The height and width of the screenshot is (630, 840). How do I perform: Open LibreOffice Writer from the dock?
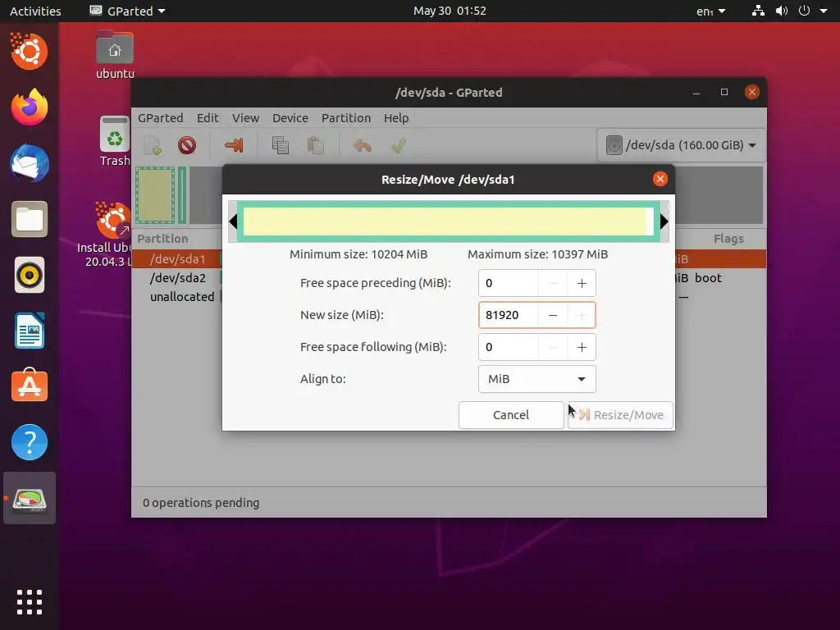click(30, 331)
